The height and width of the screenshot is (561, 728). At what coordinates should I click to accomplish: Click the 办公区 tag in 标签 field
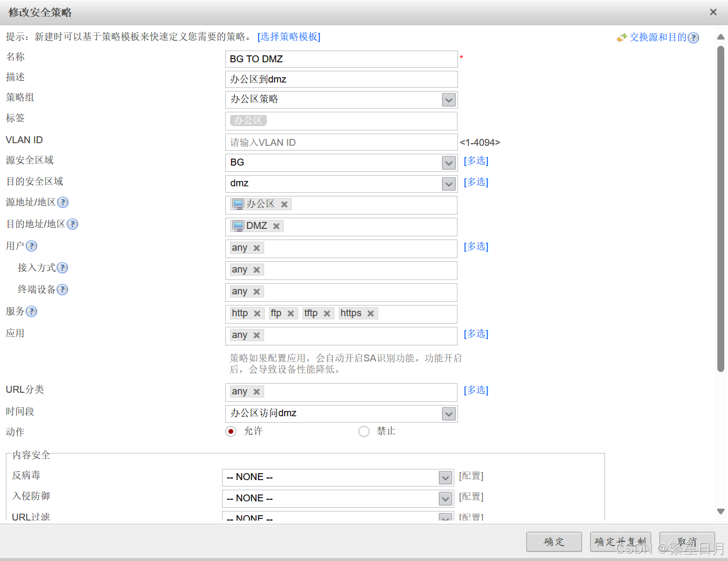point(248,120)
